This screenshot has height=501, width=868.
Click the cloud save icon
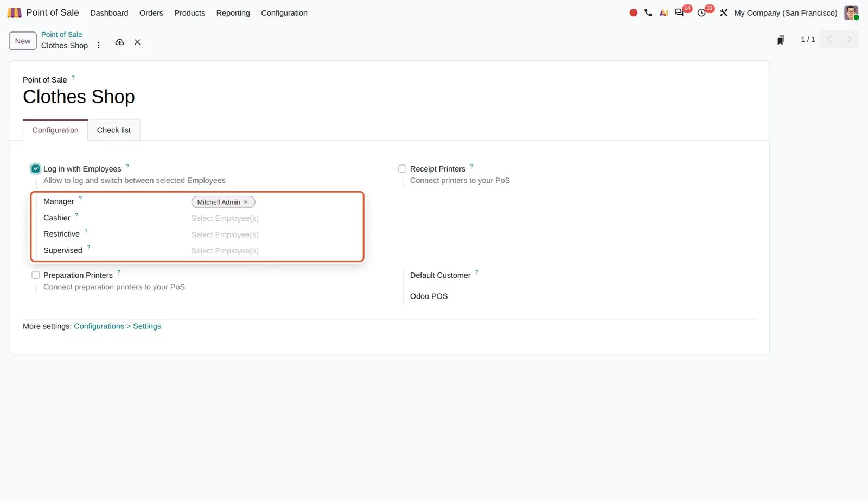coord(120,42)
